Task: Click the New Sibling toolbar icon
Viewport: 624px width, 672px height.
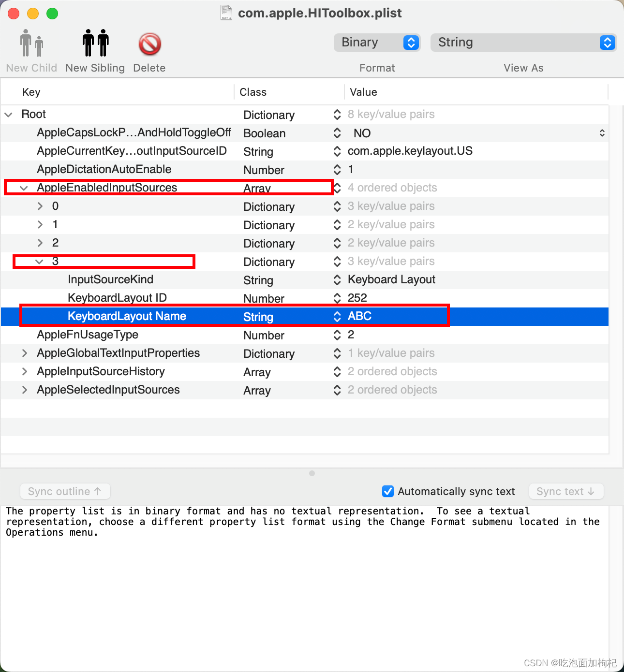Action: point(95,44)
